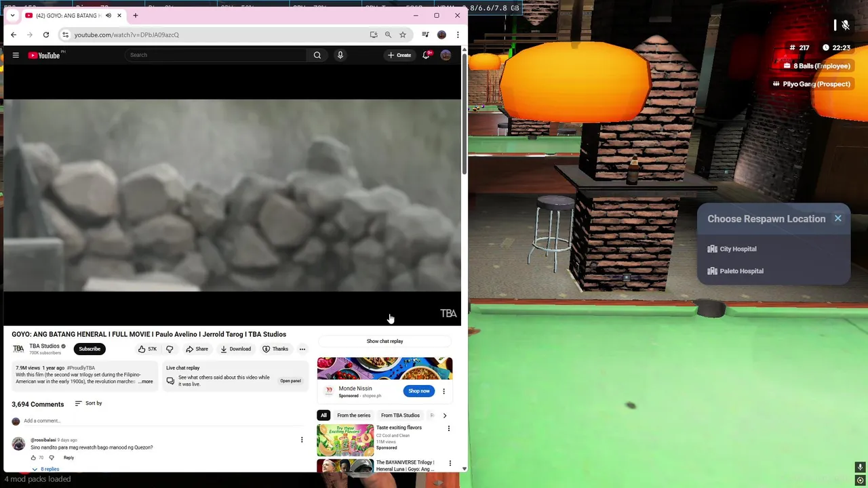Image resolution: width=868 pixels, height=488 pixels.
Task: Click Show chat replay
Action: [384, 342]
